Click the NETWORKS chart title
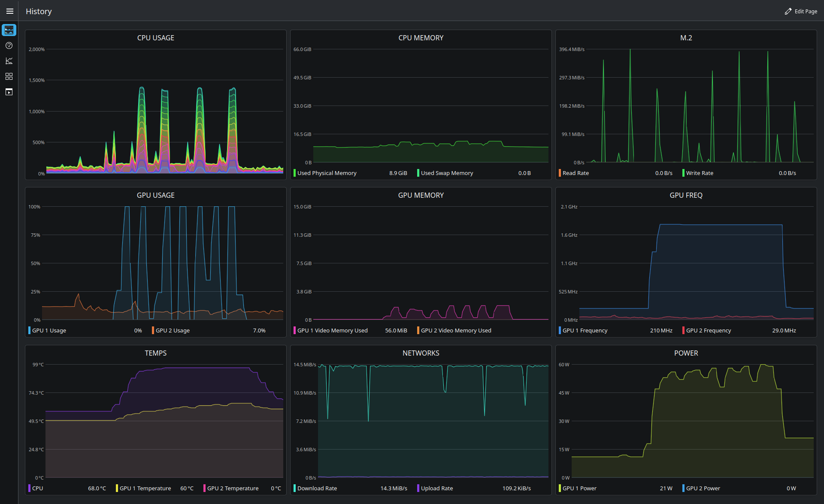Screen dimensions: 824x504 [x=421, y=353]
